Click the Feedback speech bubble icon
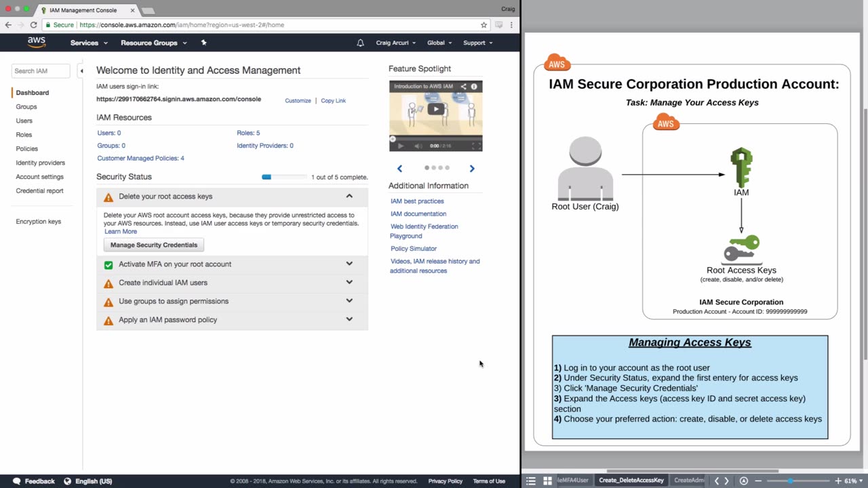The width and height of the screenshot is (868, 488). (17, 481)
